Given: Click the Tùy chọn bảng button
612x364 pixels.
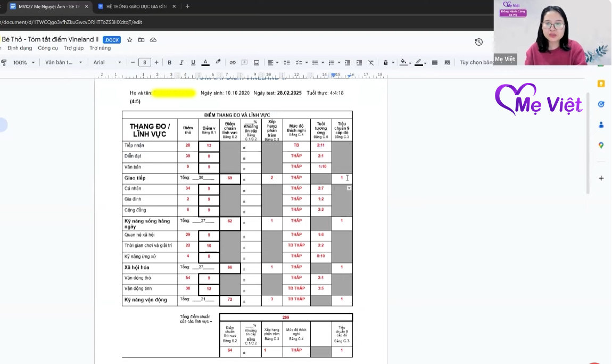Looking at the screenshot, I should 477,63.
